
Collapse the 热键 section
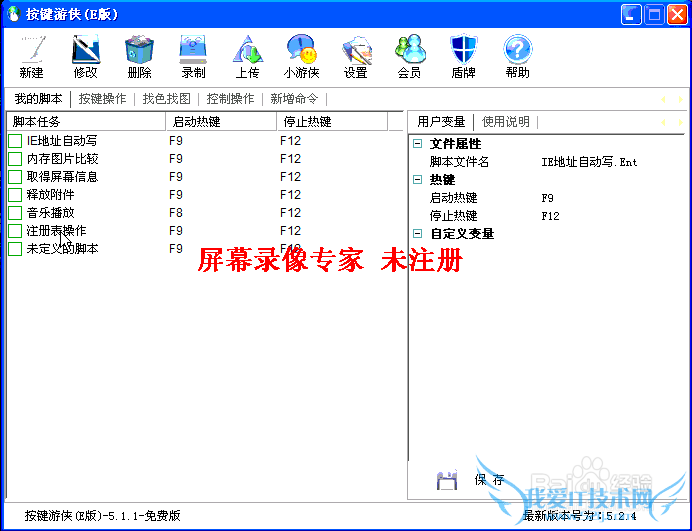pyautogui.click(x=417, y=180)
